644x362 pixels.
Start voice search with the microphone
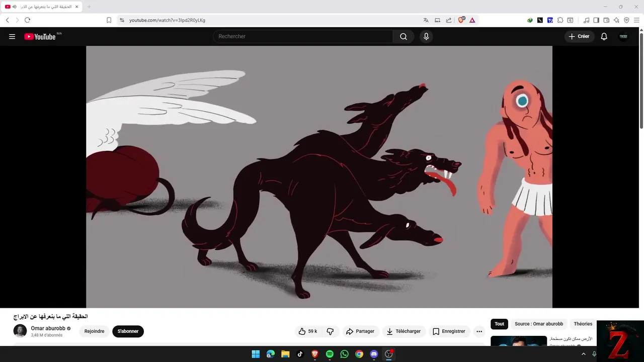(x=426, y=36)
